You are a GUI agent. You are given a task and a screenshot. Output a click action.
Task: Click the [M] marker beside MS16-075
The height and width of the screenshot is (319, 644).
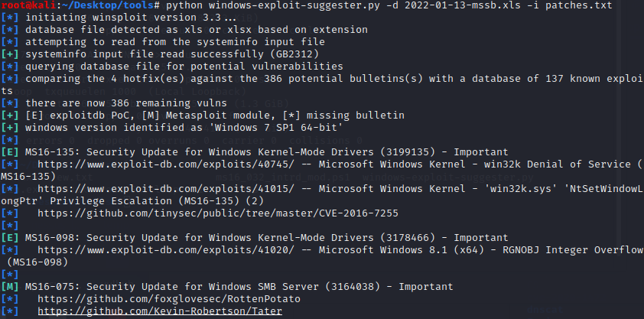pyautogui.click(x=10, y=287)
